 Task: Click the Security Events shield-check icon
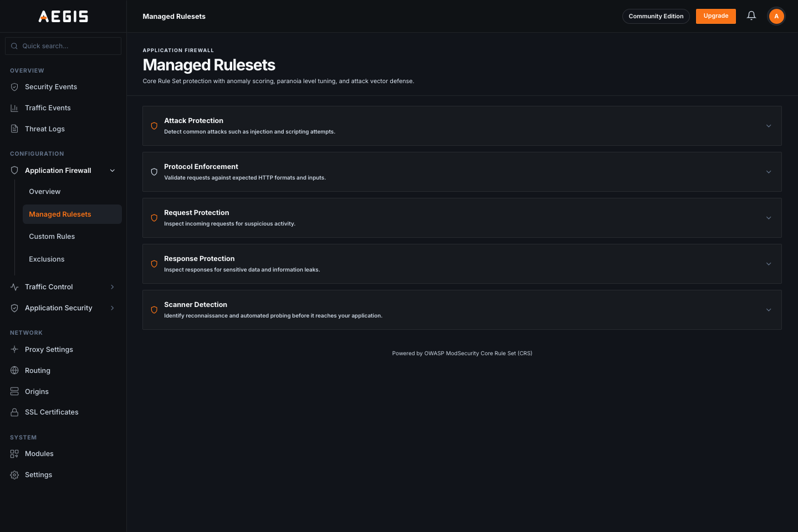(14, 87)
